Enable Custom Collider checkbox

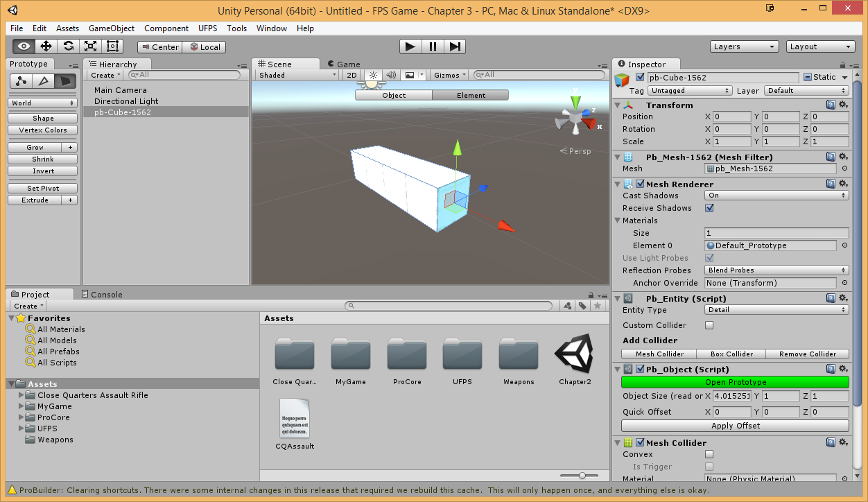(x=709, y=325)
